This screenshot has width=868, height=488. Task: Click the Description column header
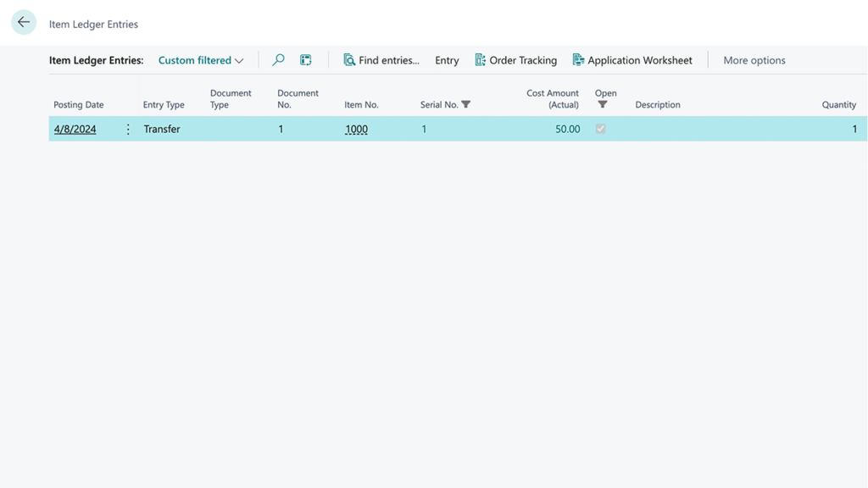point(658,104)
